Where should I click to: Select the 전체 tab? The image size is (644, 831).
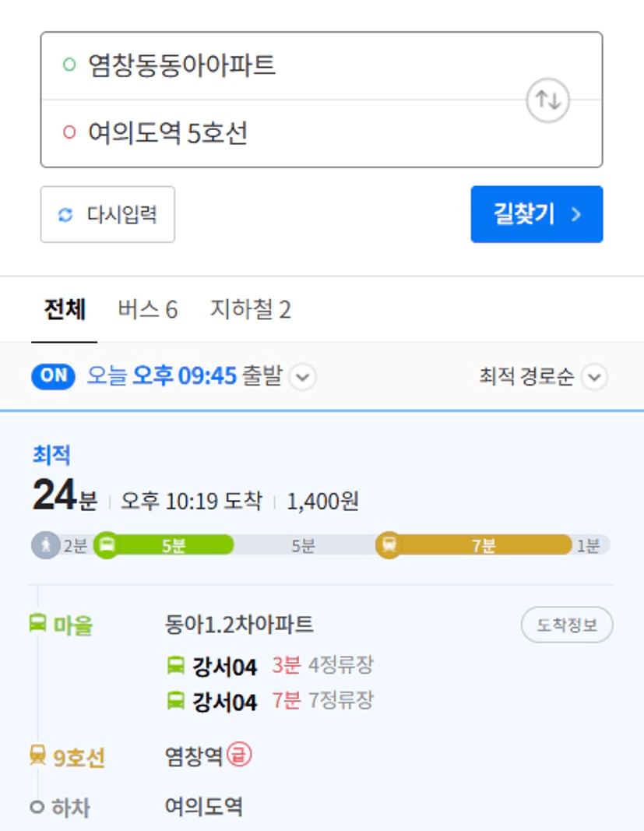point(65,309)
